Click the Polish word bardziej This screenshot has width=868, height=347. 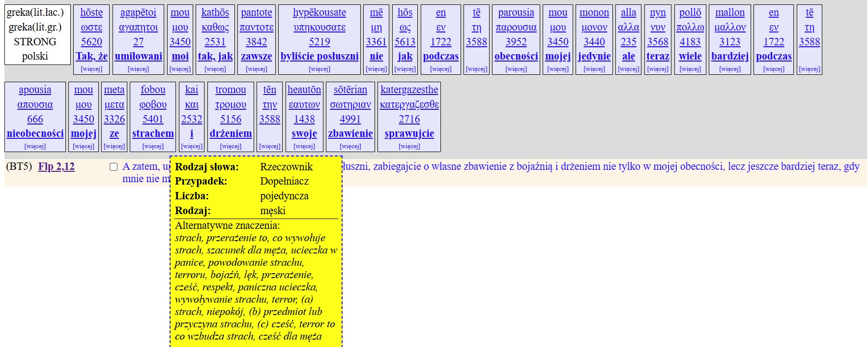pyautogui.click(x=730, y=56)
